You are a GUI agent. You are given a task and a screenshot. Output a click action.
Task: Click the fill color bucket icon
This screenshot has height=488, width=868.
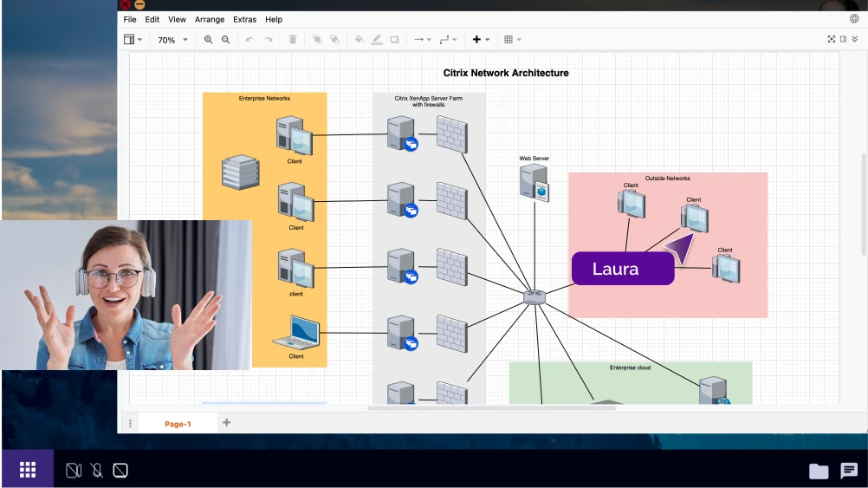tap(360, 39)
